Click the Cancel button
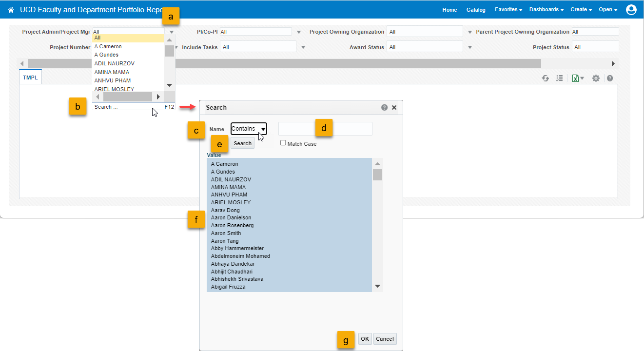644x351 pixels. [x=385, y=339]
